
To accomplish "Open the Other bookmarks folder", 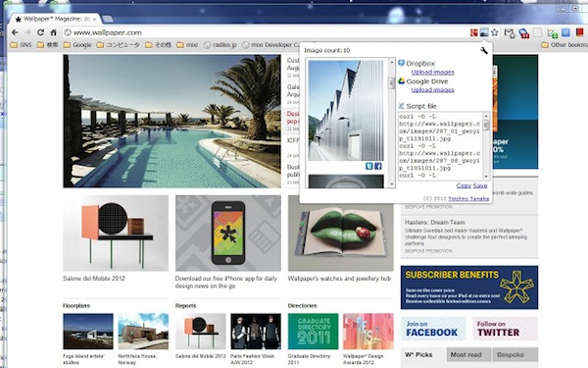I will coord(564,45).
